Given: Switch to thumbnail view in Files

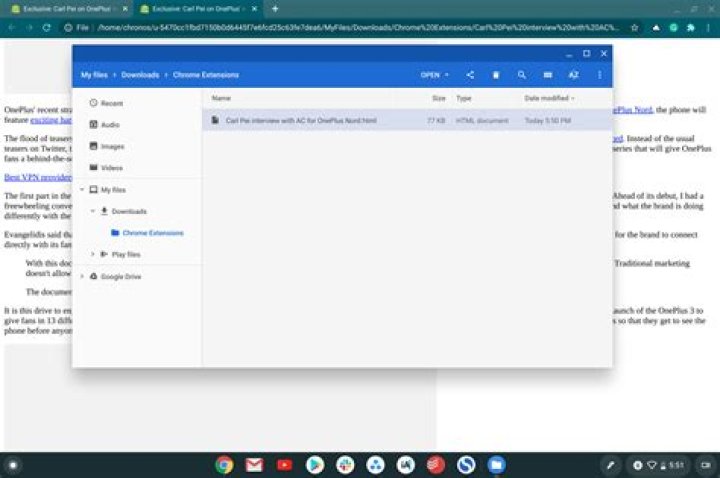Looking at the screenshot, I should pyautogui.click(x=548, y=75).
